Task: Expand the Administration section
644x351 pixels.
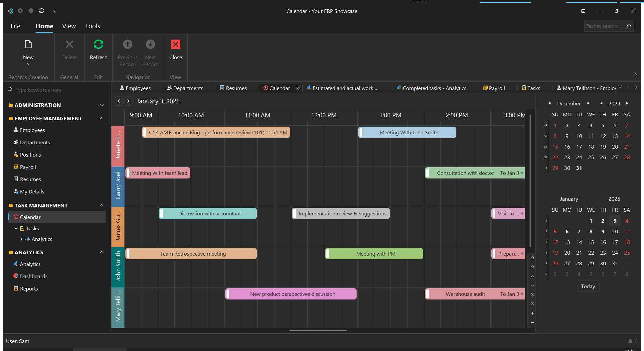Action: (x=102, y=105)
